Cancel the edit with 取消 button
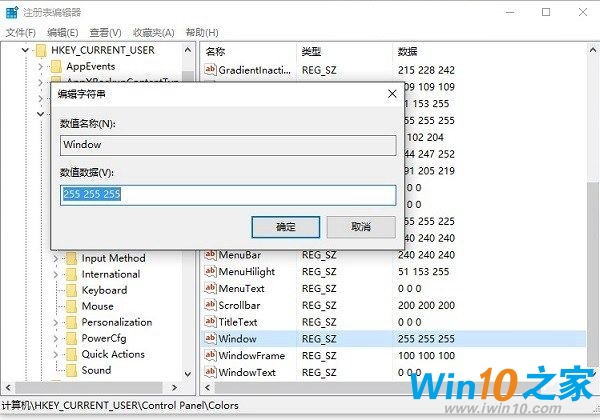 (361, 227)
